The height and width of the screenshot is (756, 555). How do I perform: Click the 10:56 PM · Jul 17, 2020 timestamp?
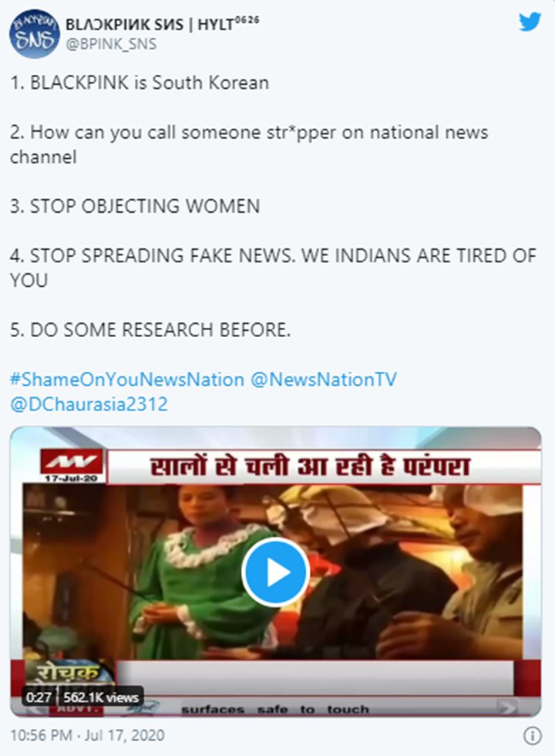(87, 735)
